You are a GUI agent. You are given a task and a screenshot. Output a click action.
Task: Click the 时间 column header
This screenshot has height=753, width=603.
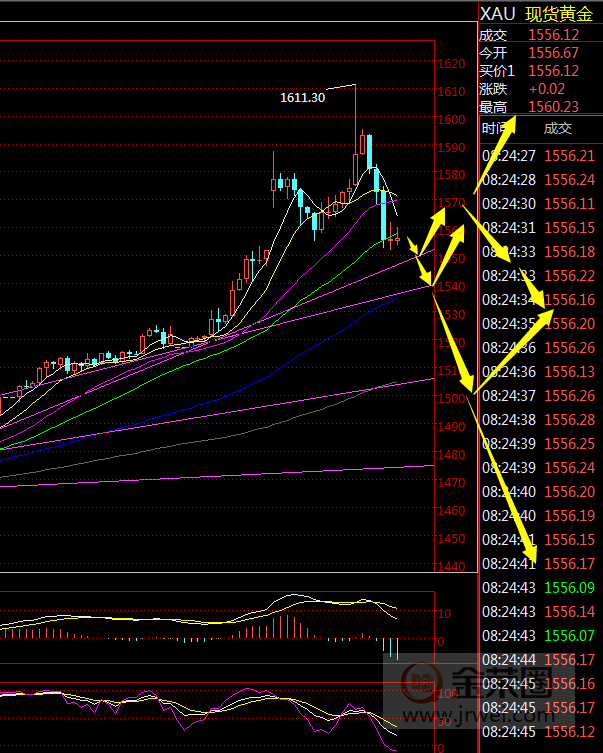494,128
